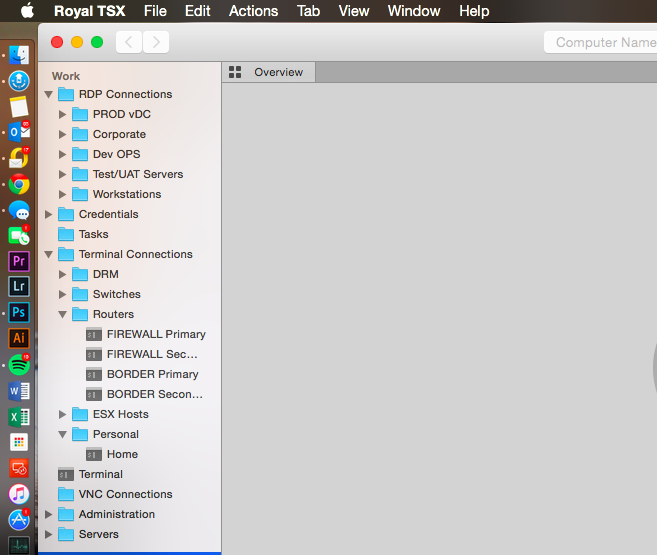Launch Adobe Illustrator from dock

click(x=19, y=338)
